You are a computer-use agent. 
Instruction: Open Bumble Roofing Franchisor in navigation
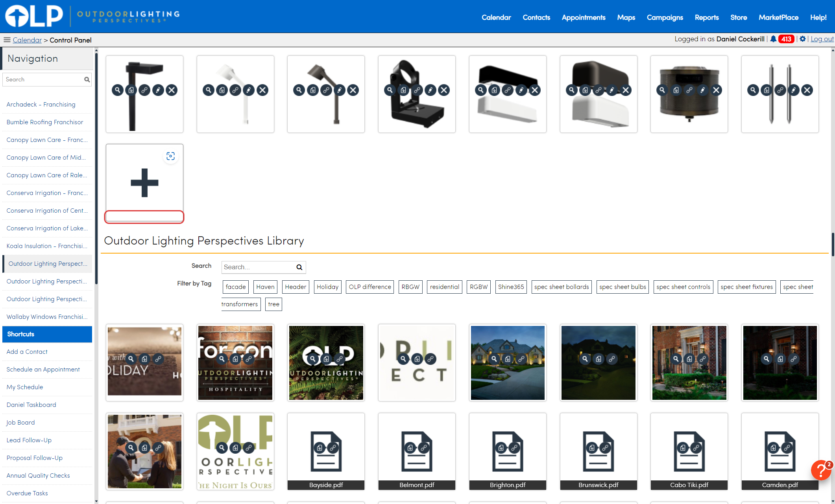click(x=45, y=122)
